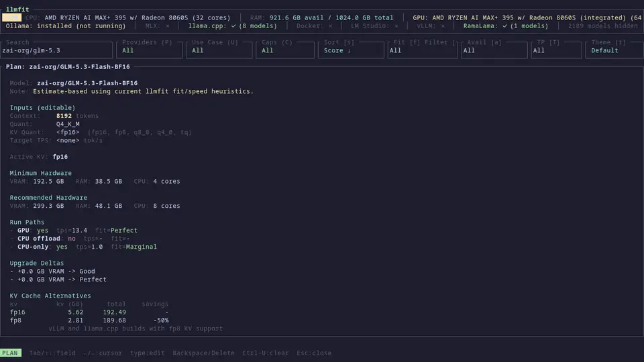Viewport: 644px width, 362px height.
Task: Click the 2189 models hidden notice
Action: click(603, 26)
